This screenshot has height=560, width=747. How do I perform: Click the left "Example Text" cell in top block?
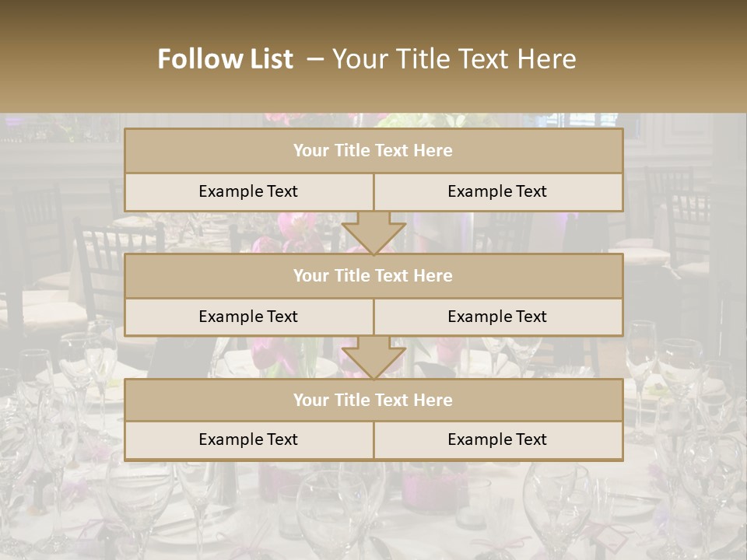248,191
